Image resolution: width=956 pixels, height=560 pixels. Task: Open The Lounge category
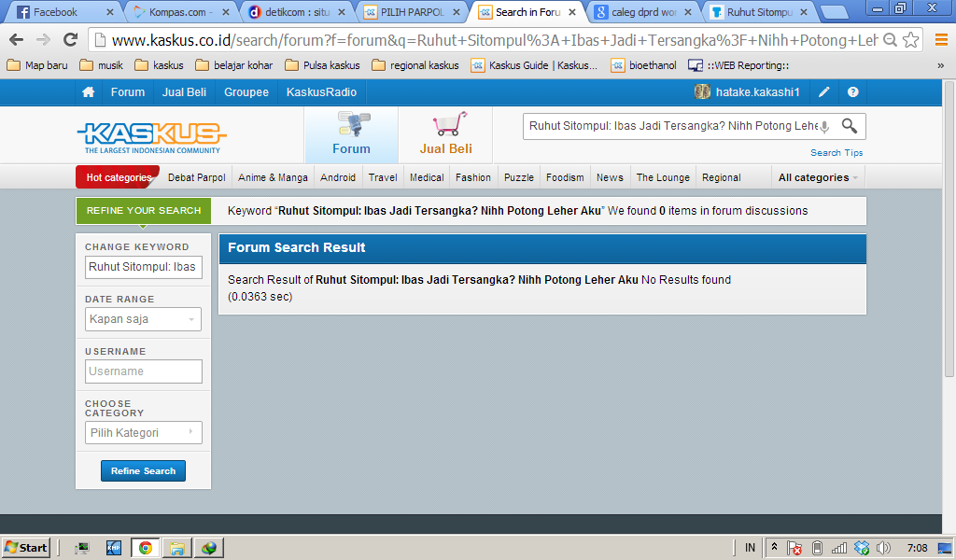(x=663, y=177)
